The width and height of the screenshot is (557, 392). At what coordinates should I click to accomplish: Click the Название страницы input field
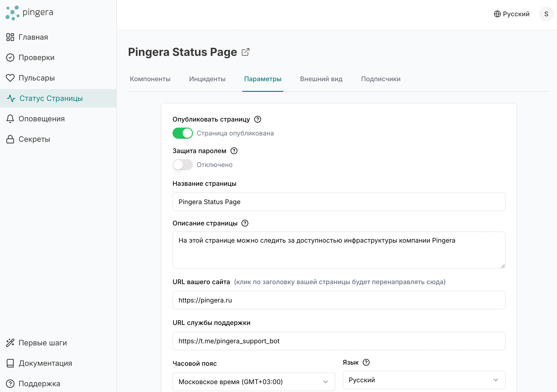coord(339,202)
